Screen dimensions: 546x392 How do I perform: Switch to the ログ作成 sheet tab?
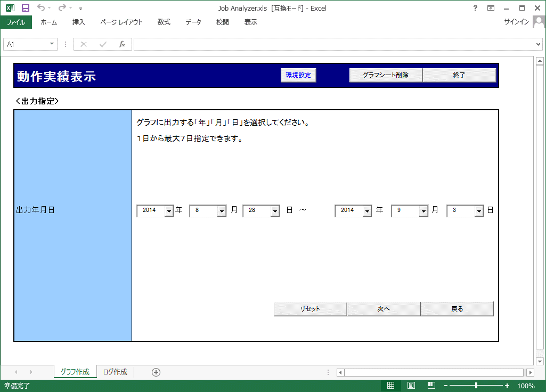(115, 372)
